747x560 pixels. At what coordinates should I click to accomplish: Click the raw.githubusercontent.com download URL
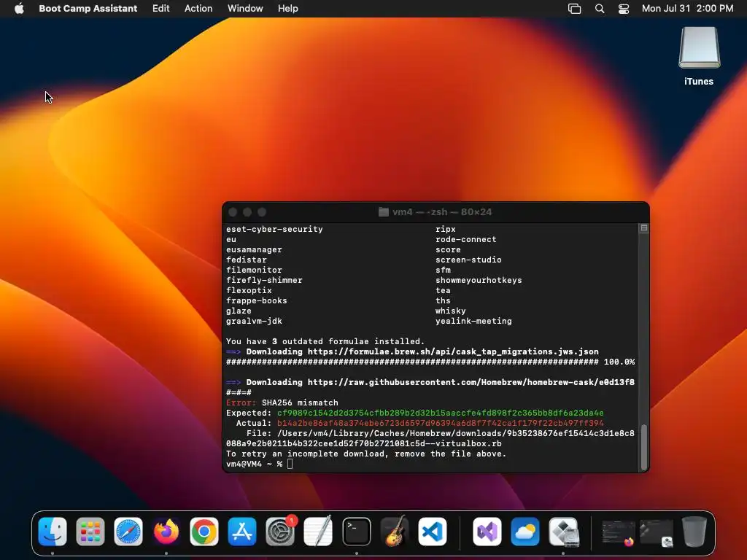[x=471, y=382]
